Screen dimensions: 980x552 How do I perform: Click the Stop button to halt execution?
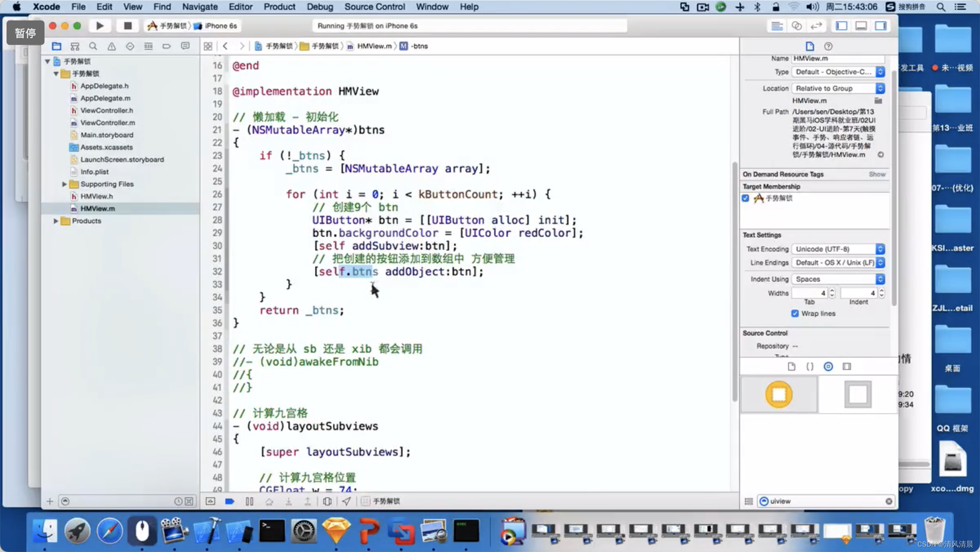(127, 26)
